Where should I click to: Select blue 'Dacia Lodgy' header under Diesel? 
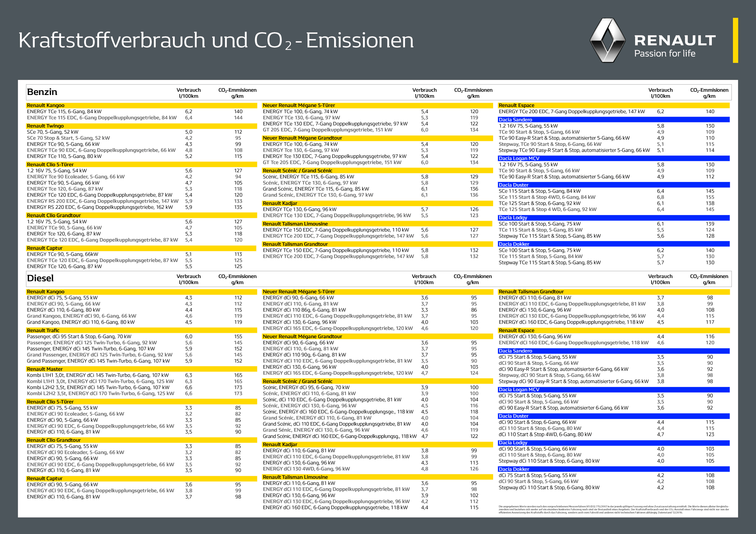coord(614,443)
